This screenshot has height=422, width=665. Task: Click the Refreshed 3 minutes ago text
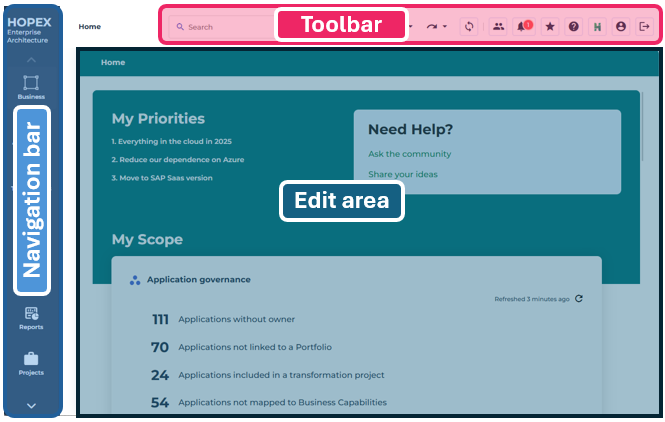(x=532, y=299)
